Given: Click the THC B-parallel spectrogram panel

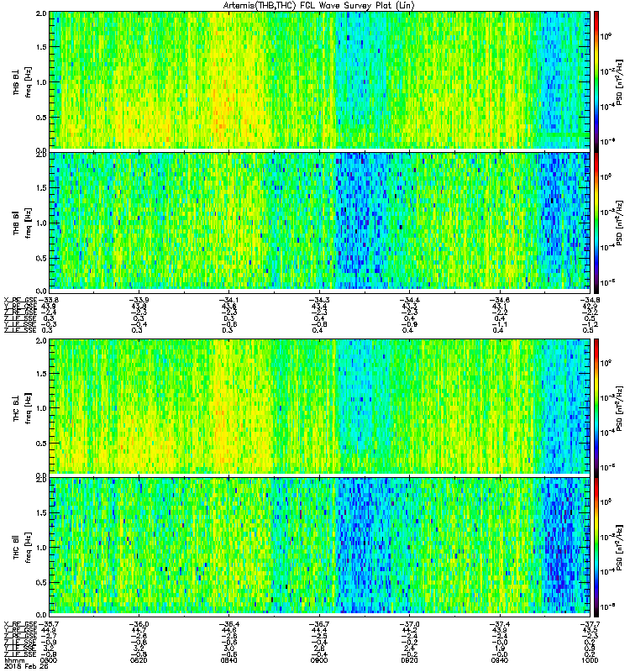Looking at the screenshot, I should tap(320, 547).
